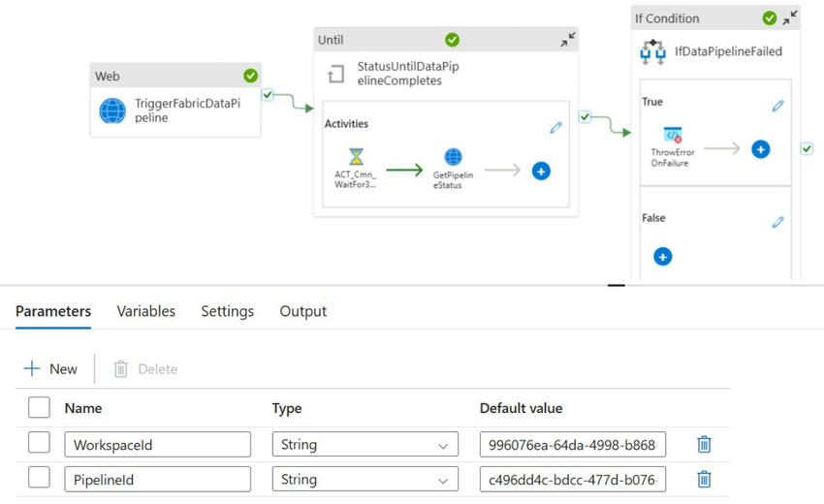Add activity inside Until loop with plus
Screen dimensions: 824x504
[541, 171]
